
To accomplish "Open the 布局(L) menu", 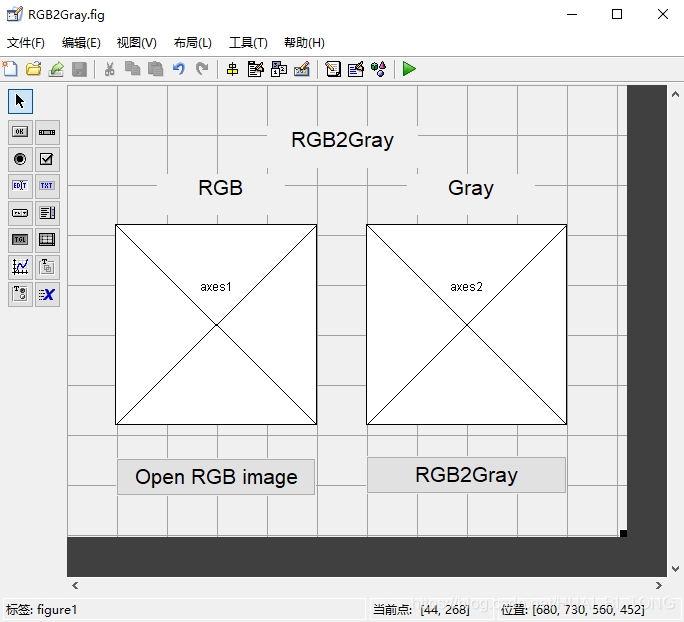I will pos(192,43).
